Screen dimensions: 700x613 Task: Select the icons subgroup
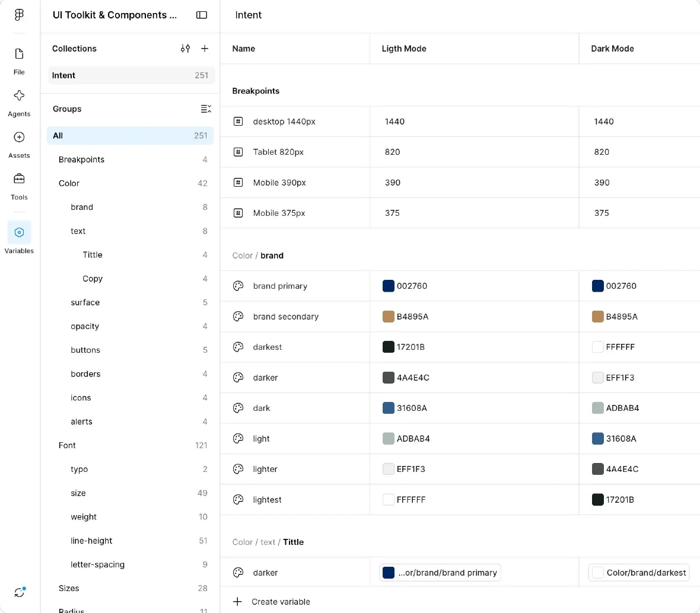(x=130, y=398)
